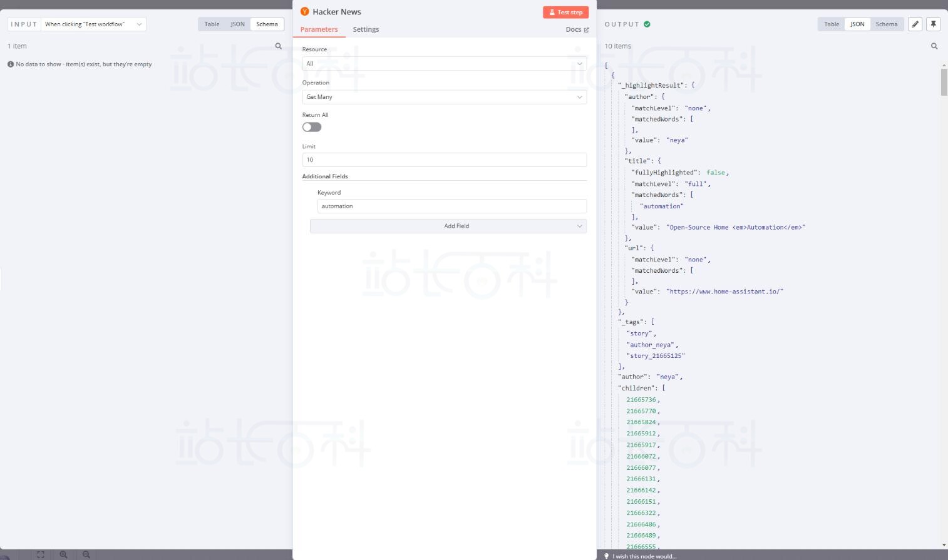The height and width of the screenshot is (560, 948).
Task: Click the "fullyHighlighted" false value
Action: pos(716,173)
